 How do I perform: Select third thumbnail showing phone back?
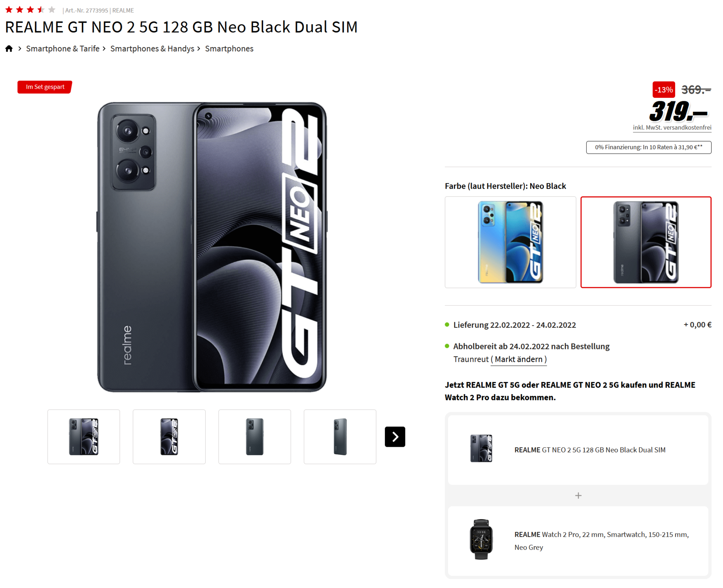(x=255, y=437)
